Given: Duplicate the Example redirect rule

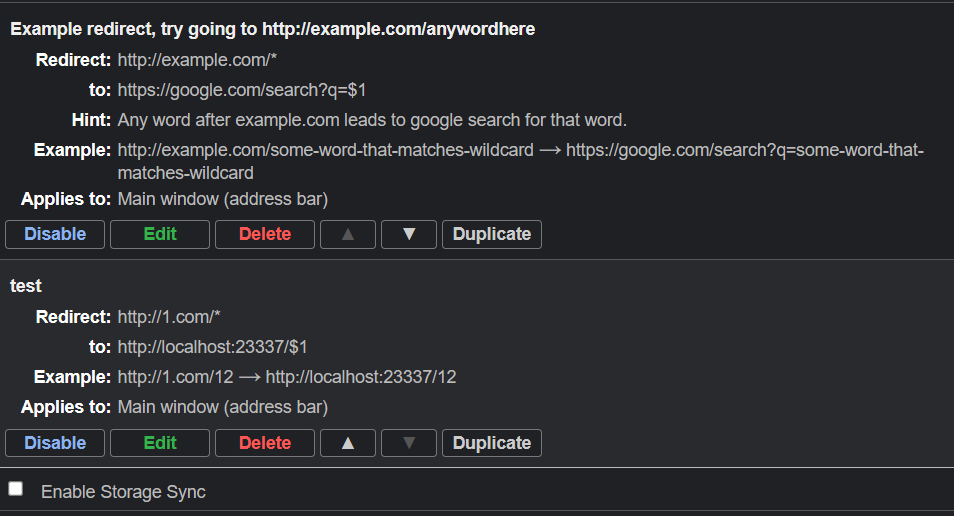Looking at the screenshot, I should pyautogui.click(x=492, y=234).
